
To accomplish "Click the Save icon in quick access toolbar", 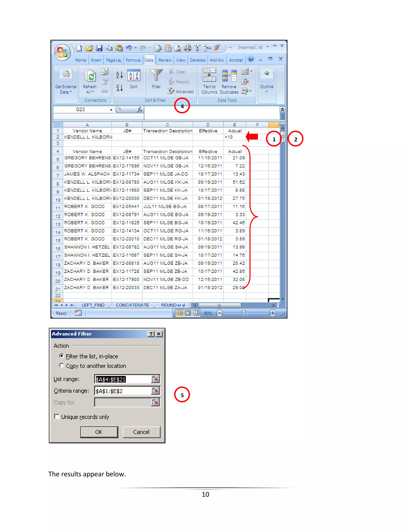I will 99,48.
